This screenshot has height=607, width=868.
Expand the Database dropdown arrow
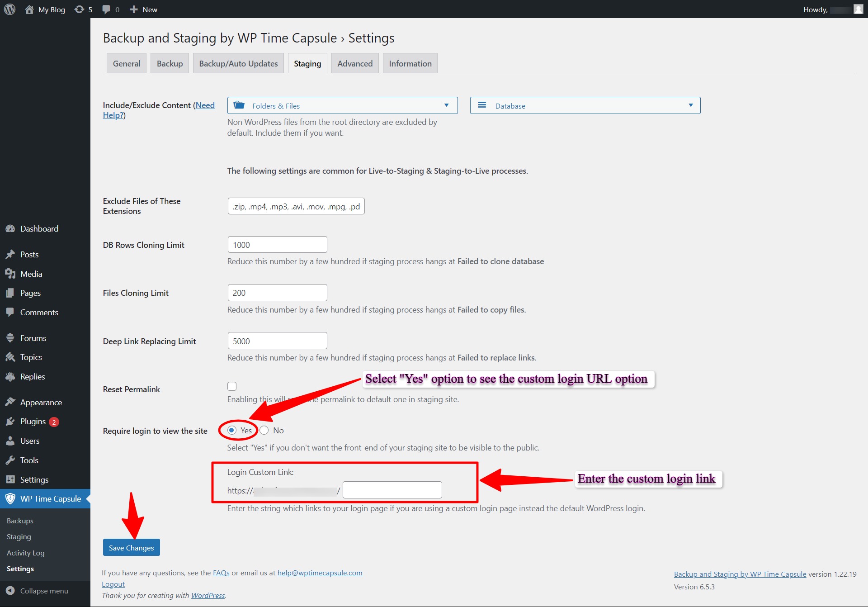[x=690, y=105]
